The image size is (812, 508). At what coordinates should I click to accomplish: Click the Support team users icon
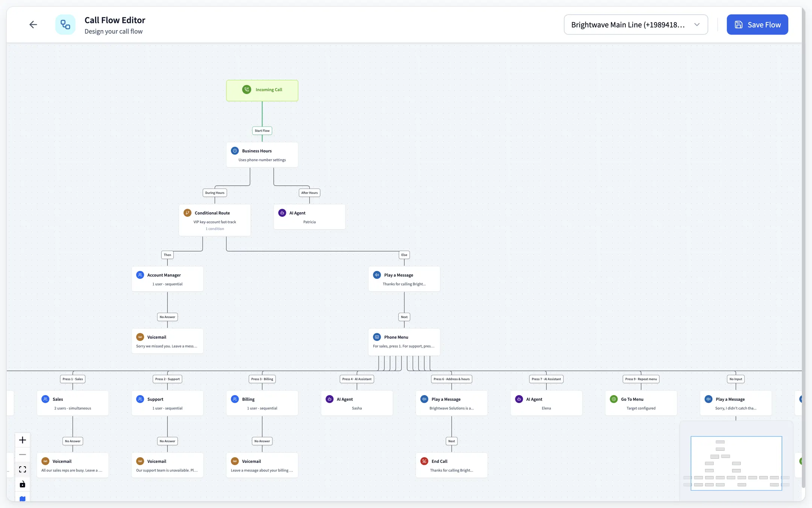140,399
